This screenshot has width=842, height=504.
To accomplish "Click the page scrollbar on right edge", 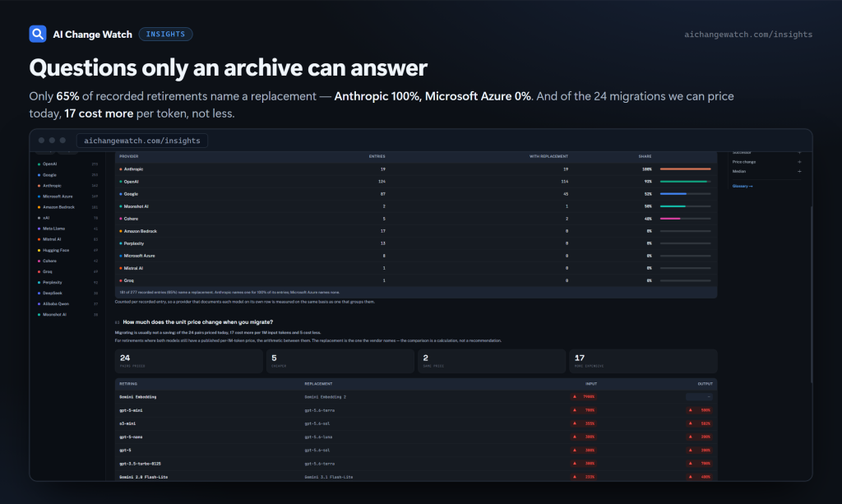I will [x=811, y=294].
